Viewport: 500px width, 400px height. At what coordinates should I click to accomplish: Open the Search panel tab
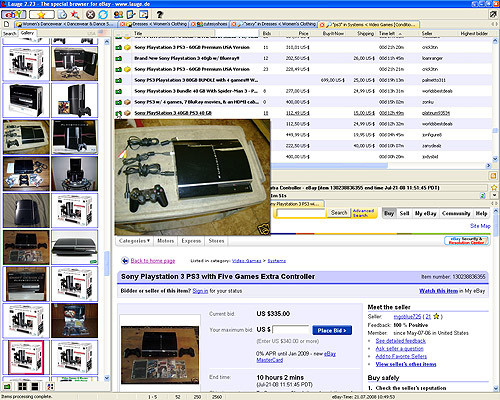tap(10, 33)
